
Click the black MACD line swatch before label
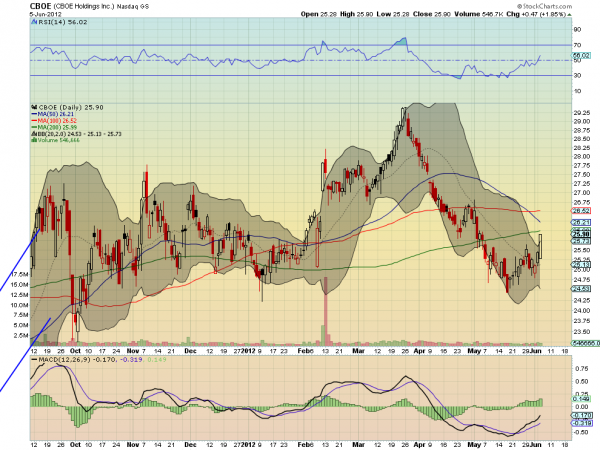(x=34, y=360)
